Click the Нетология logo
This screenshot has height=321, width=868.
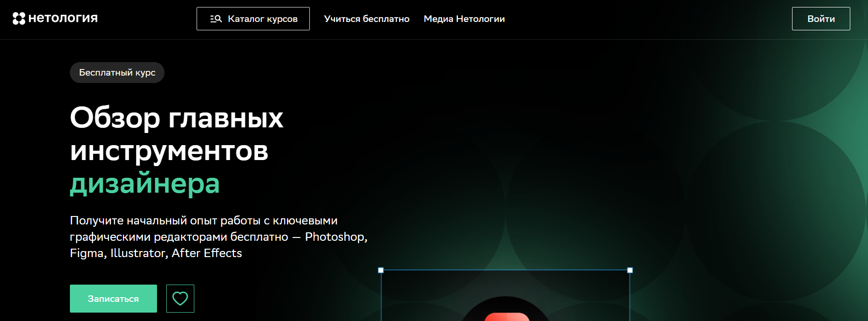click(55, 18)
